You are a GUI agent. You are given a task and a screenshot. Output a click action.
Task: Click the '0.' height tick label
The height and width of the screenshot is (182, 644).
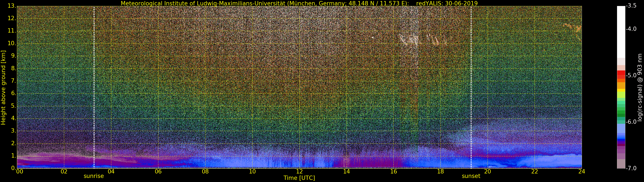(x=13, y=168)
